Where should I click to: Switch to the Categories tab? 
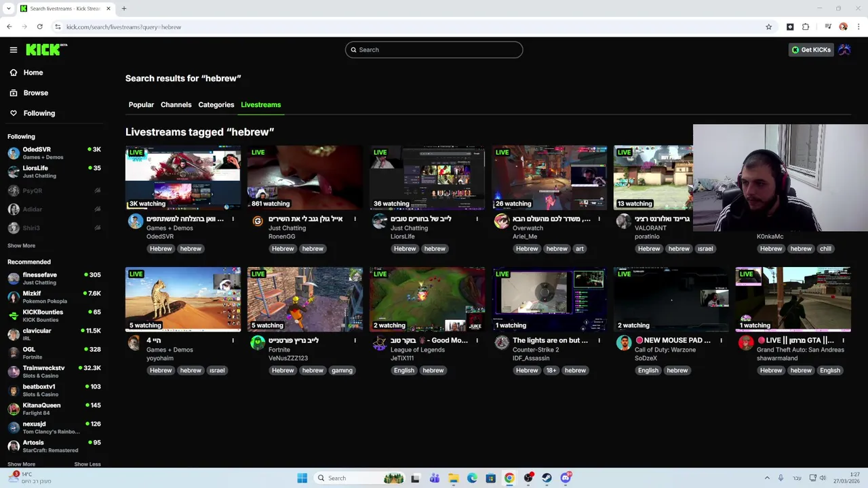click(216, 105)
